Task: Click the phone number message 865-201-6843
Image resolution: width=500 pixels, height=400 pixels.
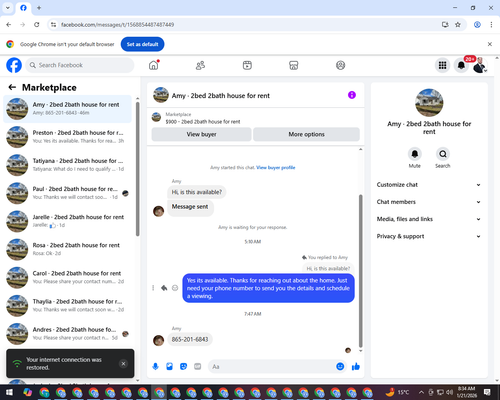Action: (x=190, y=339)
